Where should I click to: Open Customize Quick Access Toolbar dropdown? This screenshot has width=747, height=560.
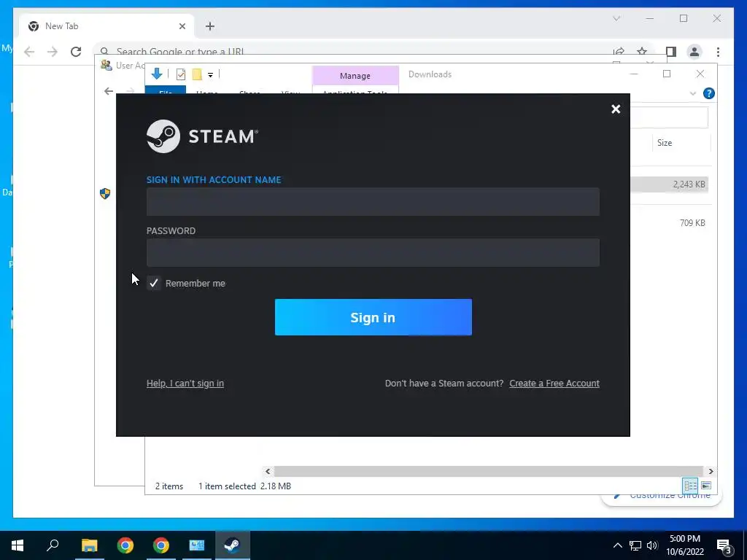[210, 75]
